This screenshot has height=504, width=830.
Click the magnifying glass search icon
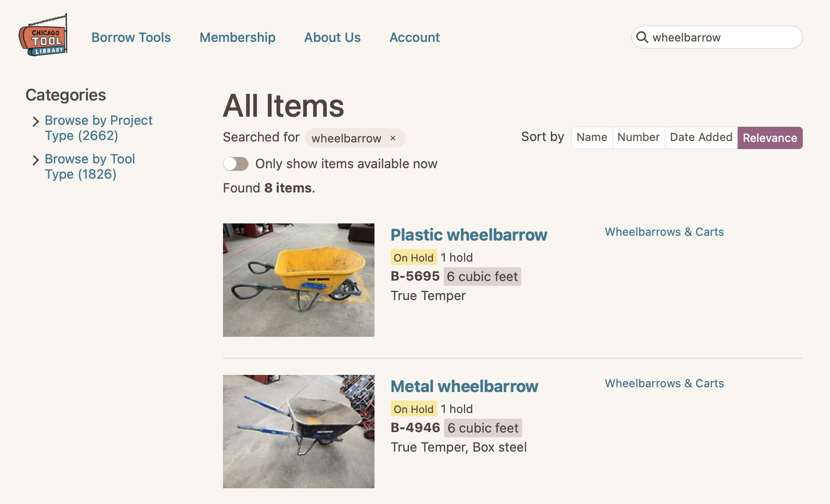pyautogui.click(x=642, y=37)
